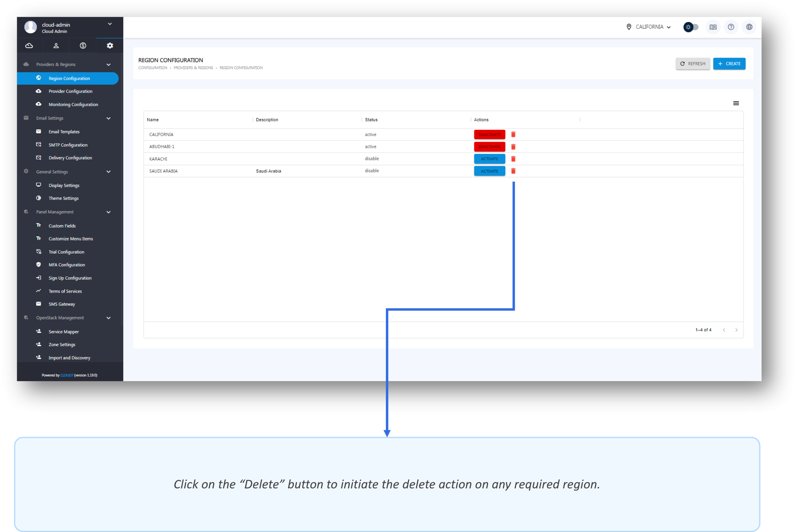Go to SMTP Configuration
This screenshot has width=796, height=532.
point(68,145)
